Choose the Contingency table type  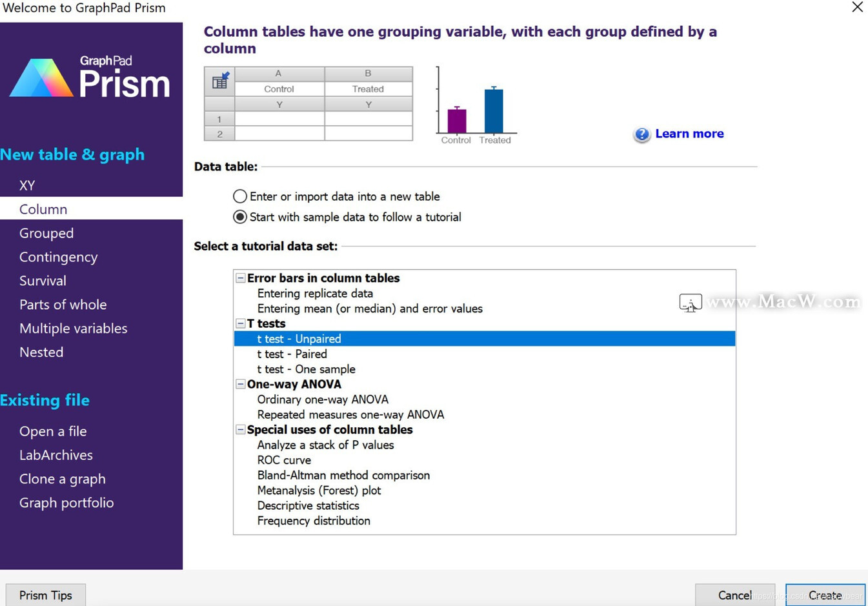pyautogui.click(x=59, y=257)
